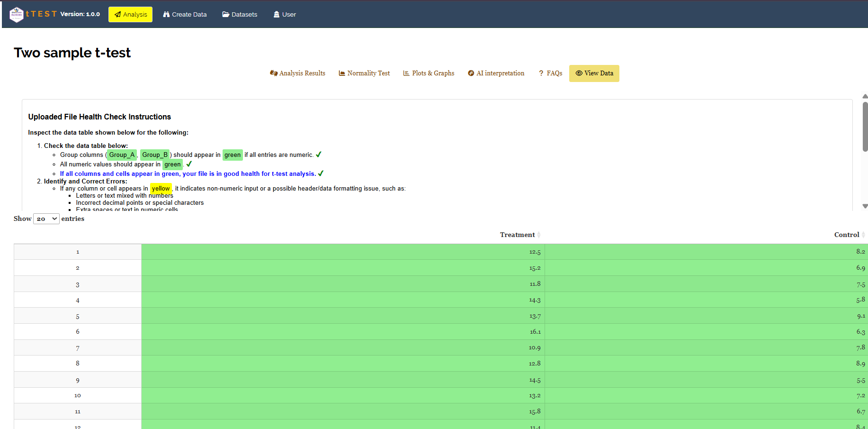The image size is (868, 429).
Task: Open the Plots & Graphs tab
Action: (x=429, y=73)
